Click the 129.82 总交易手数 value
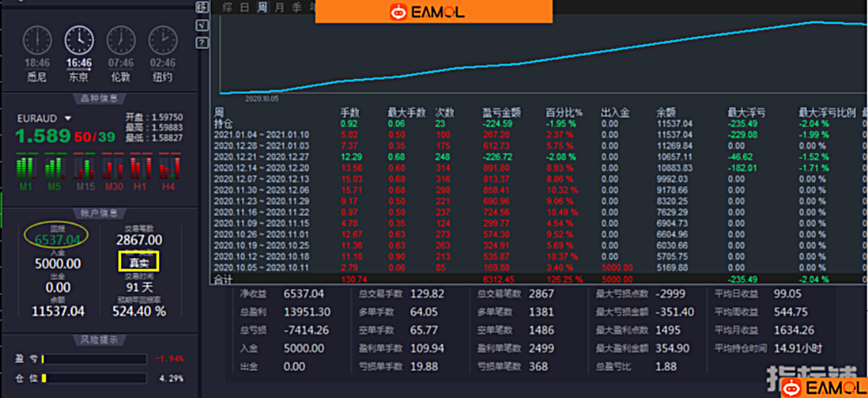The image size is (868, 398). click(428, 294)
